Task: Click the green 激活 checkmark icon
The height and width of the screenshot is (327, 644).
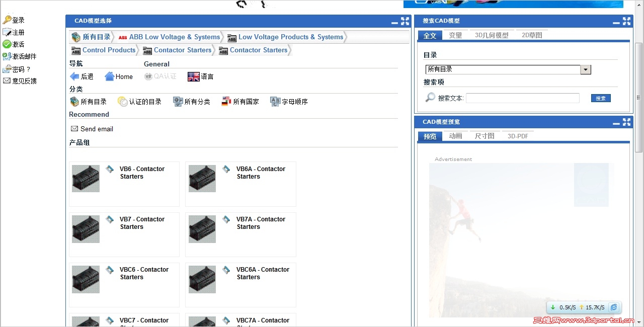Action: [x=7, y=44]
